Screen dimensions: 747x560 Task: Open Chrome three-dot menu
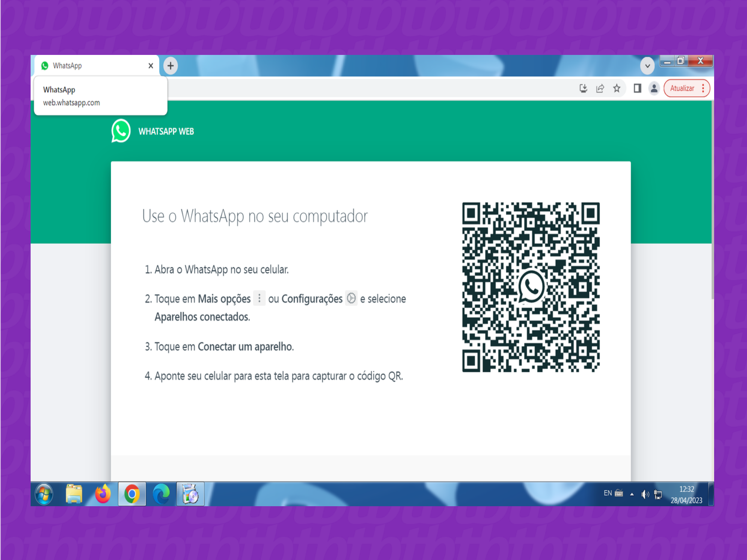(703, 88)
